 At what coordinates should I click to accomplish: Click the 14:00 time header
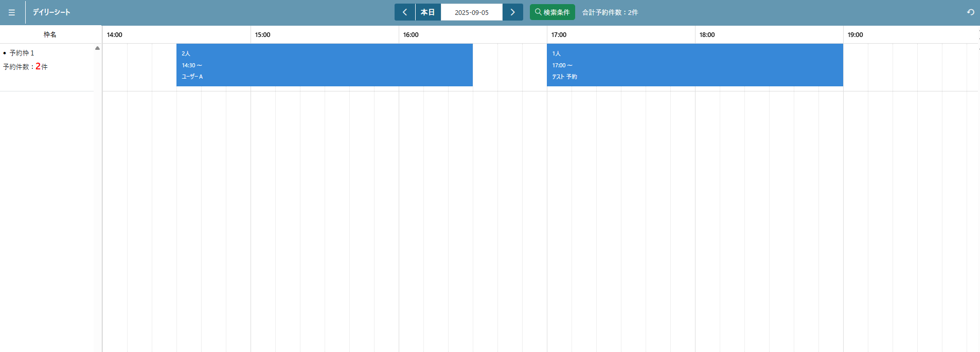click(x=115, y=35)
